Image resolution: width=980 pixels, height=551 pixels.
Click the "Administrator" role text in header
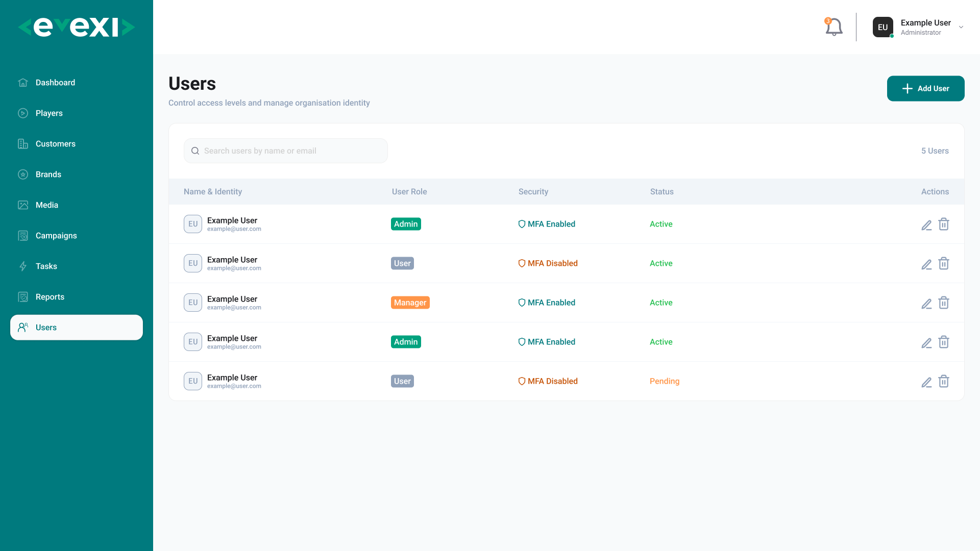tap(921, 33)
